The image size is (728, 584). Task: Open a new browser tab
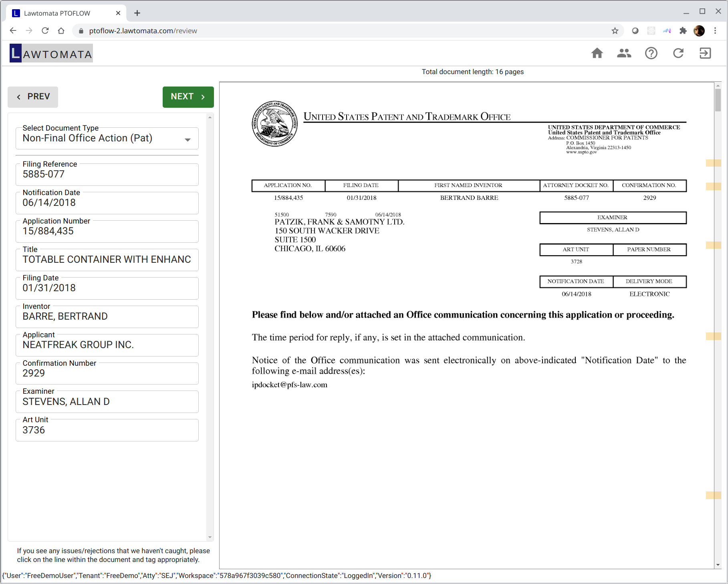137,13
